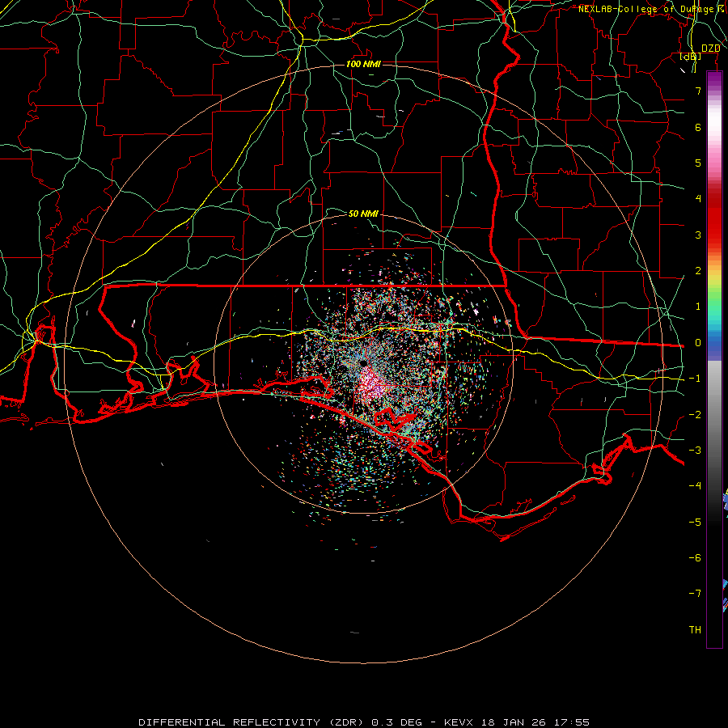
Task: Click the scale value "-1"
Action: [x=695, y=379]
